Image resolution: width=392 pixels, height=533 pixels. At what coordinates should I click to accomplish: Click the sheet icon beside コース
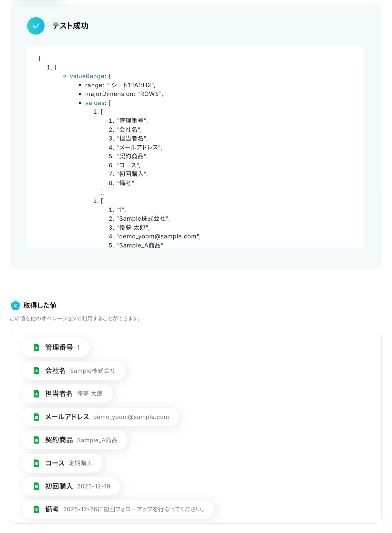pos(36,463)
